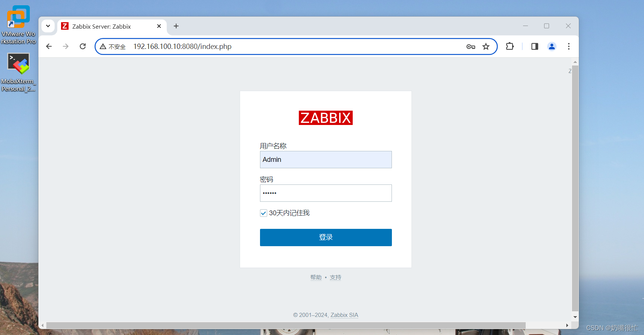Viewport: 644px width, 335px height.
Task: Open the browser extensions menu
Action: tap(510, 46)
